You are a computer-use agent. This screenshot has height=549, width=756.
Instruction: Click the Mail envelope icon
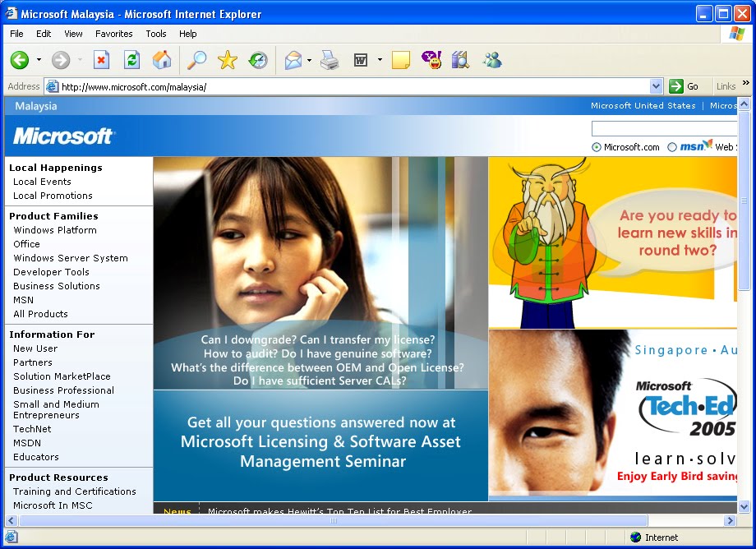pos(293,60)
